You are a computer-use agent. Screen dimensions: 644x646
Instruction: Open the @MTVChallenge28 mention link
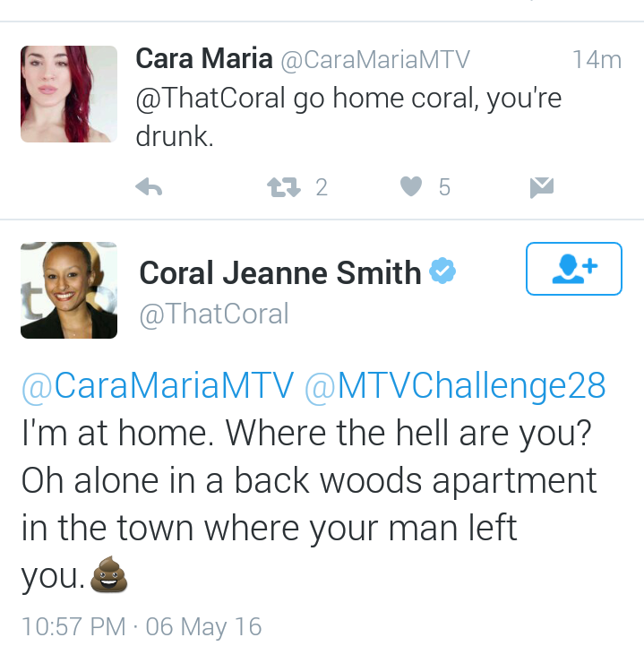click(455, 385)
